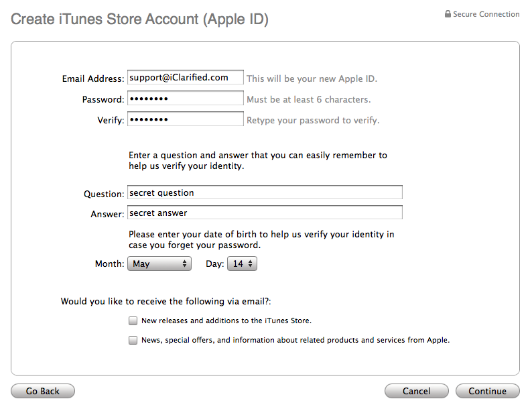Enable News, special offers from Apple checkbox
The width and height of the screenshot is (532, 407).
pyautogui.click(x=133, y=340)
